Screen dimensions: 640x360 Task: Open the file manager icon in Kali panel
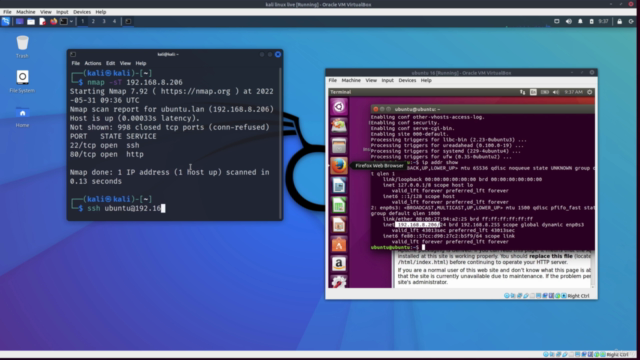tap(31, 21)
